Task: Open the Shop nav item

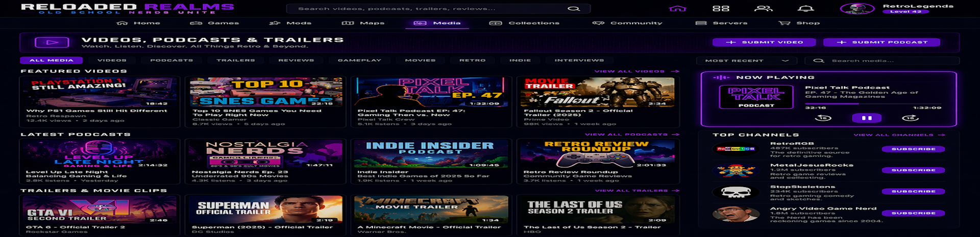Action: pos(799,23)
